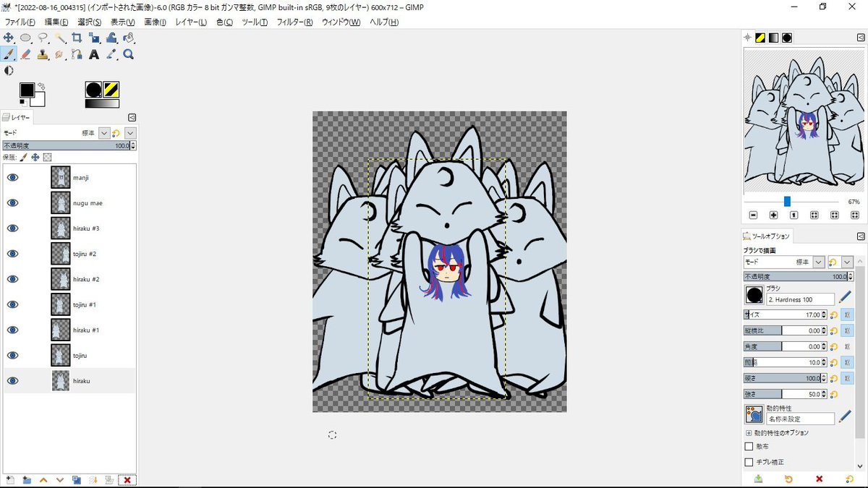This screenshot has height=488, width=868.
Task: Open the レイヤー menu
Action: pos(191,22)
